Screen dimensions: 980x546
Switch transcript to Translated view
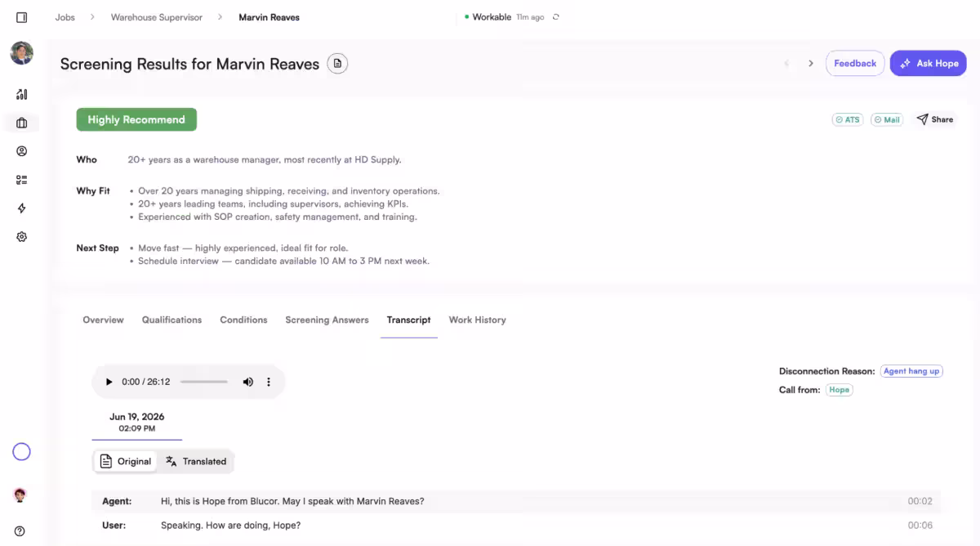196,461
